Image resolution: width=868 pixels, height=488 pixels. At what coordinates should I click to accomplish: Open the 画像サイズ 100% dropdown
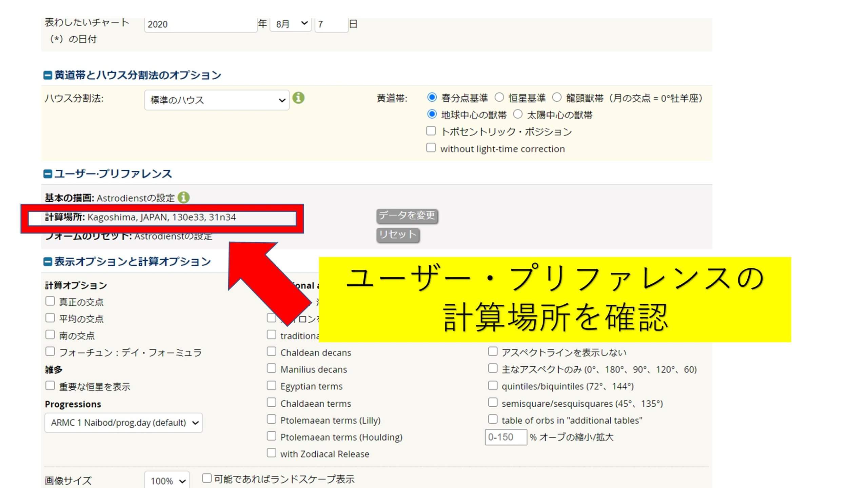pos(167,481)
